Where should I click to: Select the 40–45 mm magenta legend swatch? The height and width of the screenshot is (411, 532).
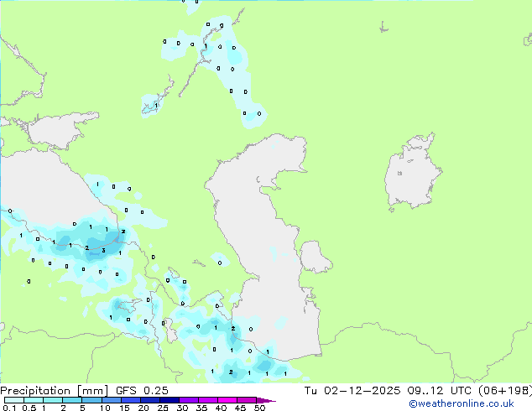227,400
